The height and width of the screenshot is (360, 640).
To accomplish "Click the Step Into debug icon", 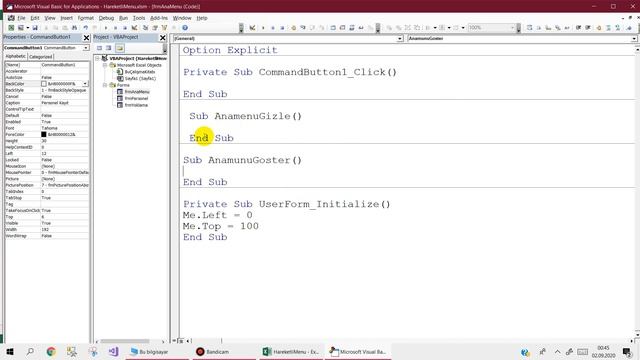I will (x=303, y=28).
